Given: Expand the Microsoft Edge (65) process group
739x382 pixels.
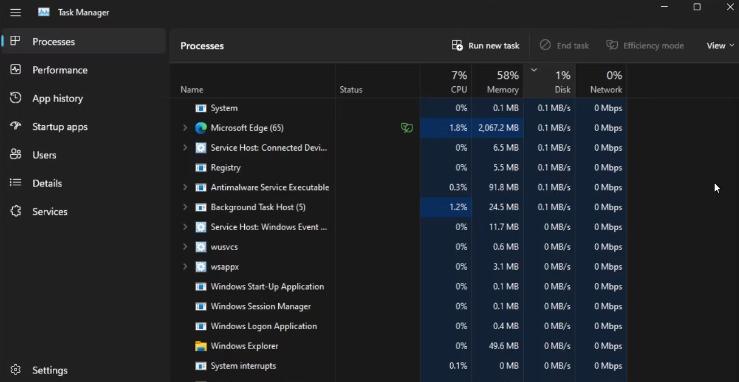Looking at the screenshot, I should pyautogui.click(x=185, y=128).
